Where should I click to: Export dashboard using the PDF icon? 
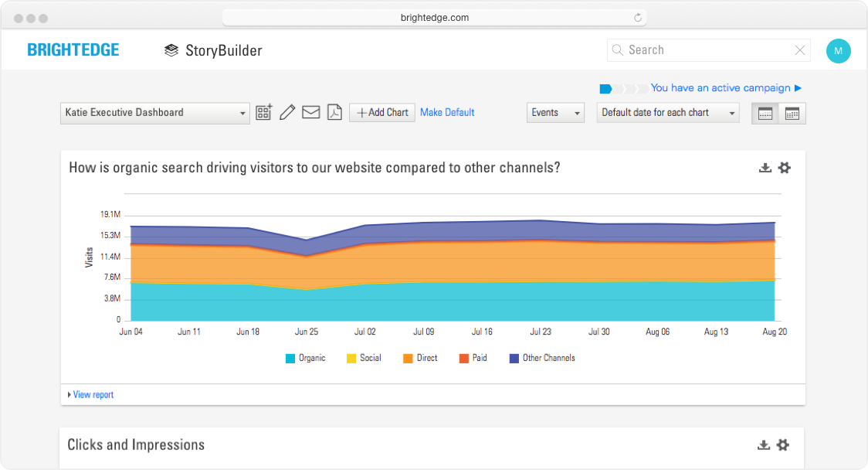pos(334,113)
